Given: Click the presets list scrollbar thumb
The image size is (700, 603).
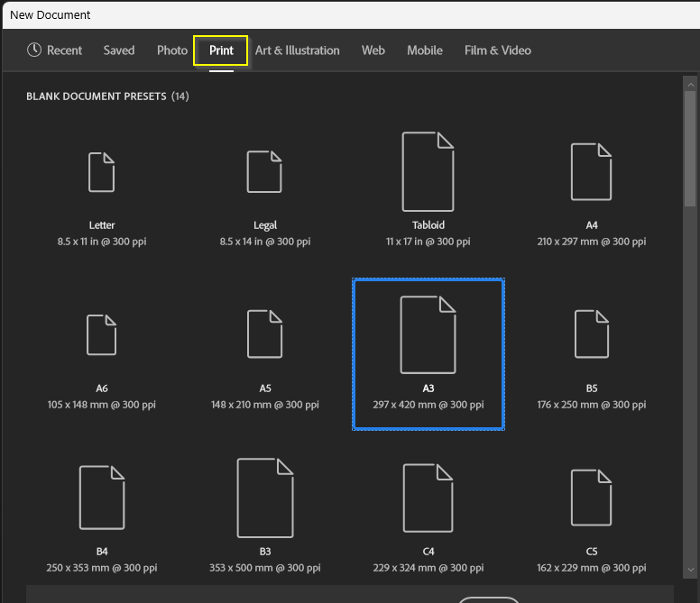Looking at the screenshot, I should pos(691,149).
